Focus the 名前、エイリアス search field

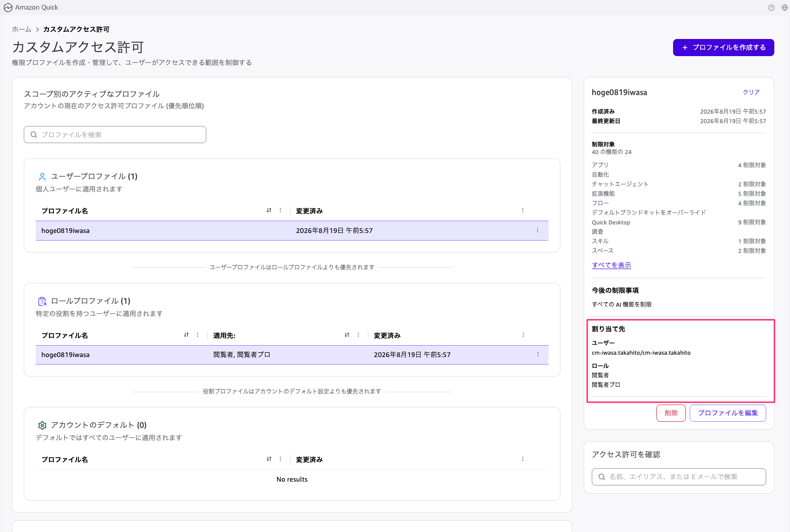click(x=679, y=477)
